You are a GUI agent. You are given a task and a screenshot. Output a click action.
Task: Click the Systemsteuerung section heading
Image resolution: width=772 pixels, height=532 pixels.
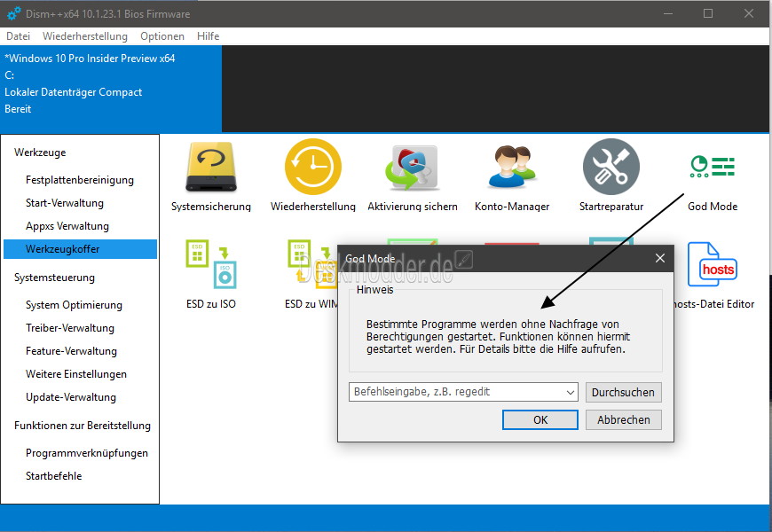[54, 278]
